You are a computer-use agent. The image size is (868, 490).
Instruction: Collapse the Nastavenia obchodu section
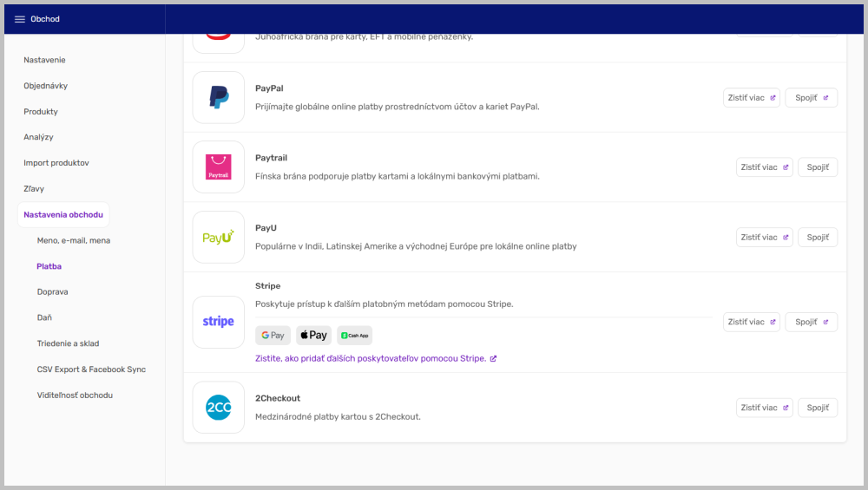(63, 214)
